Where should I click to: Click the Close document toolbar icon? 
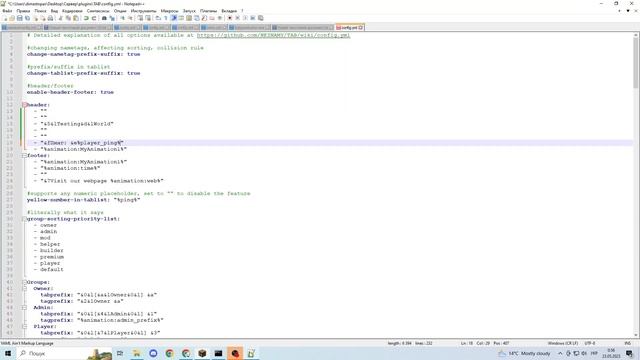36,18
